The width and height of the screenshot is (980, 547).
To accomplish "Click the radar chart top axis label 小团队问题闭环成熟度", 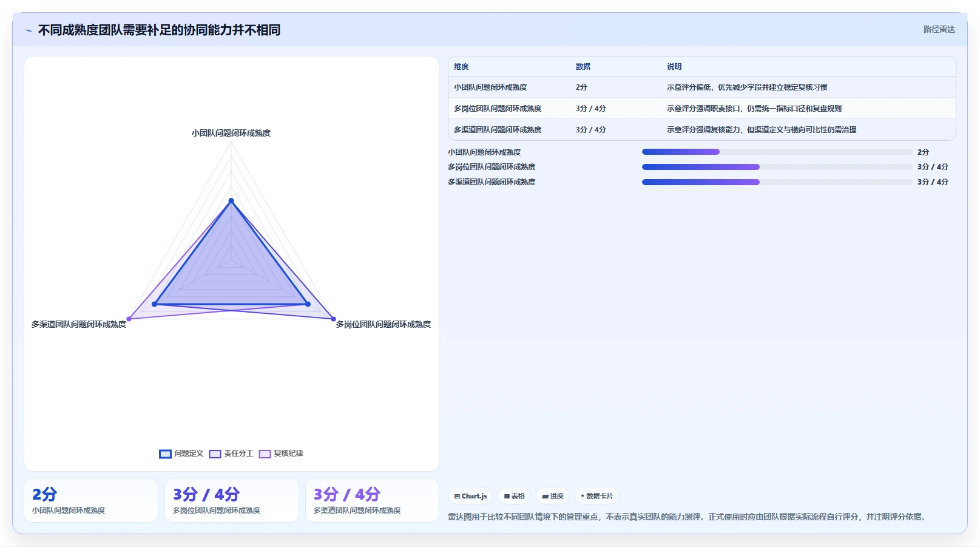I will click(231, 133).
